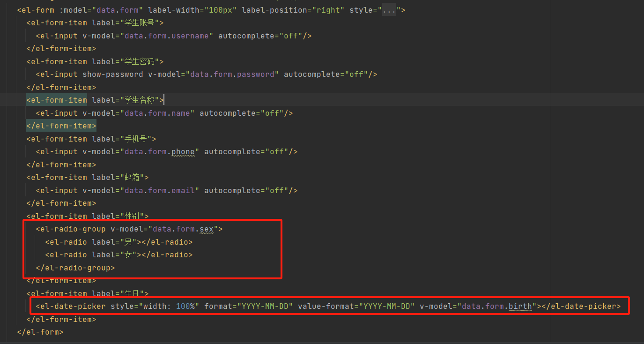Screen dimensions: 644x344
Task: Click the label "学生名称" text
Action: click(141, 100)
